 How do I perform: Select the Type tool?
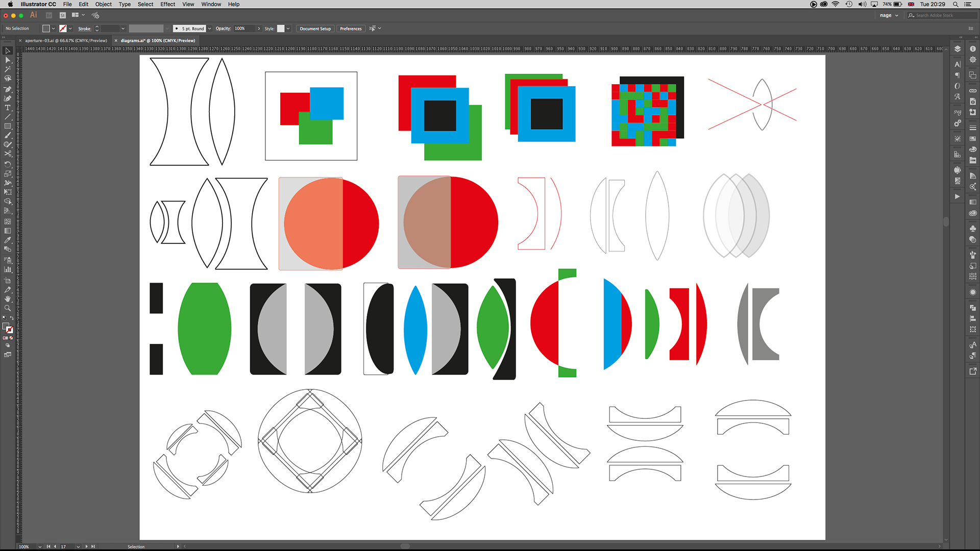(x=8, y=108)
